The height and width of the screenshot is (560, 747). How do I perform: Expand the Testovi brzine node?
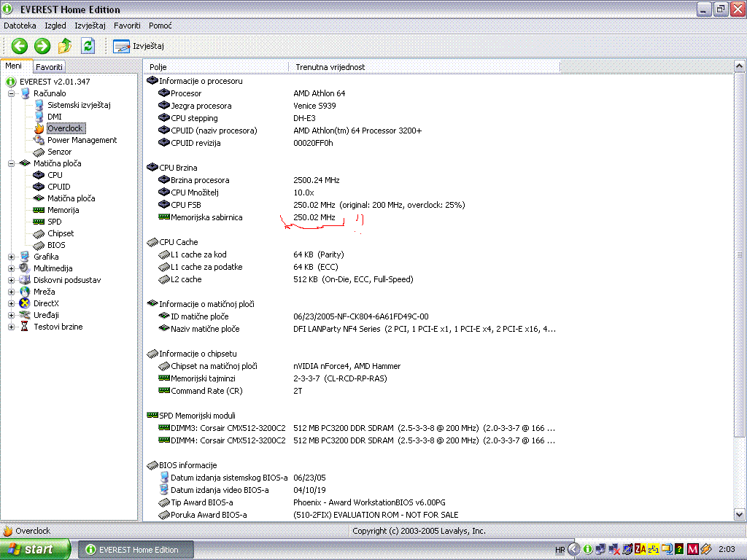pyautogui.click(x=12, y=327)
